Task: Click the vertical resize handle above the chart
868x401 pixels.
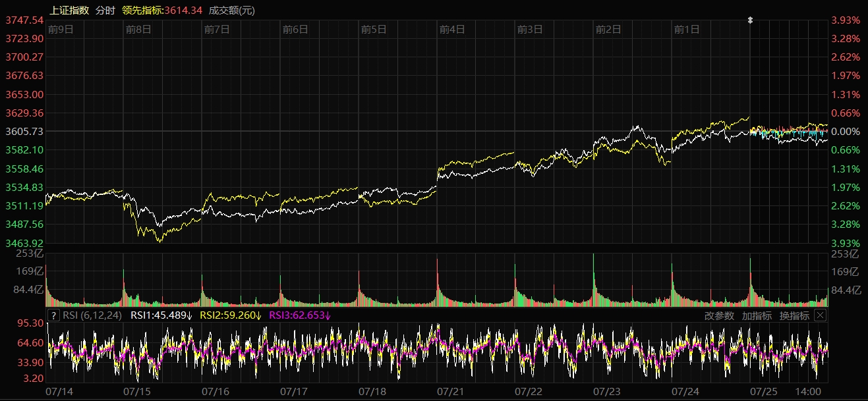Action: click(749, 20)
